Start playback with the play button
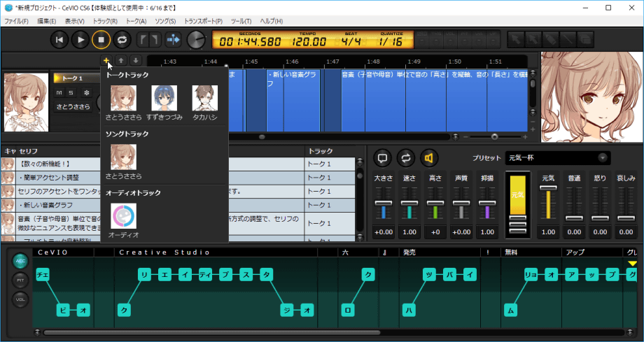The width and height of the screenshot is (644, 342). coord(80,40)
